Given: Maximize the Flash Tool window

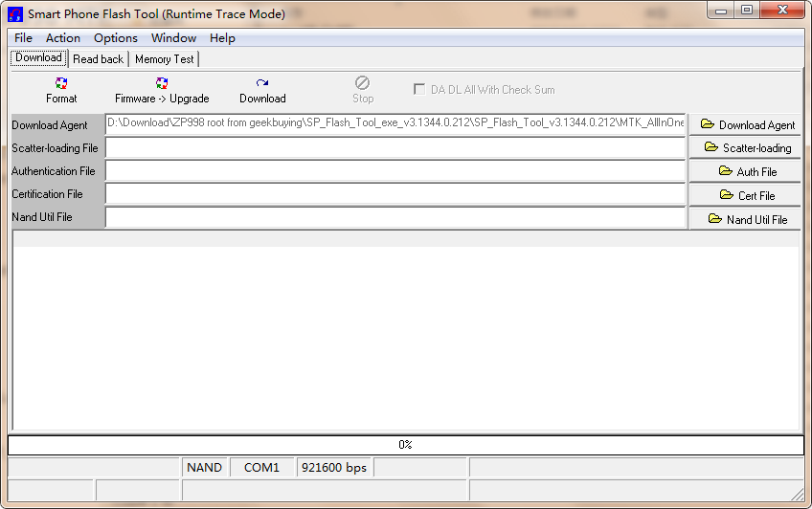Looking at the screenshot, I should coord(747,11).
